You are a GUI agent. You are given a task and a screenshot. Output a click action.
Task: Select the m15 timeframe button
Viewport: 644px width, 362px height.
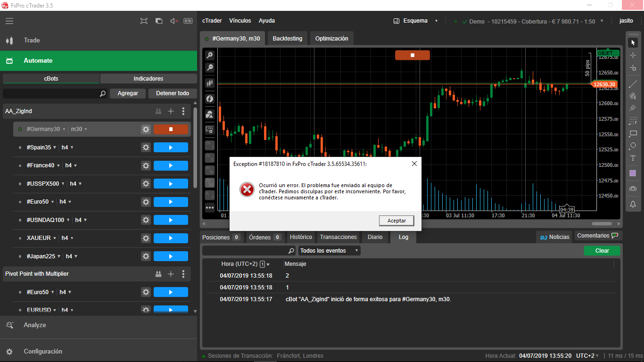pyautogui.click(x=210, y=170)
